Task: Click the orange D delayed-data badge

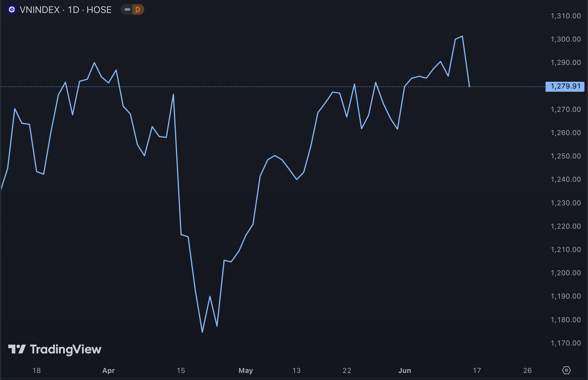Action: (x=138, y=10)
